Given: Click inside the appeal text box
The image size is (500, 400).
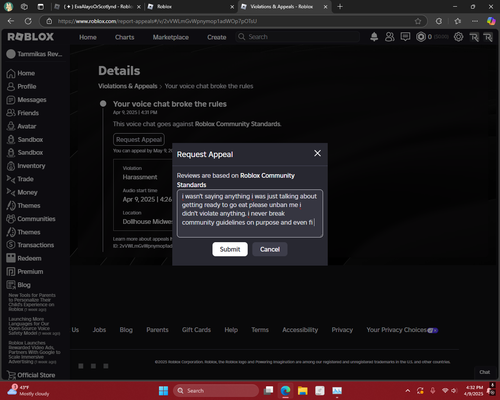Looking at the screenshot, I should click(x=250, y=213).
